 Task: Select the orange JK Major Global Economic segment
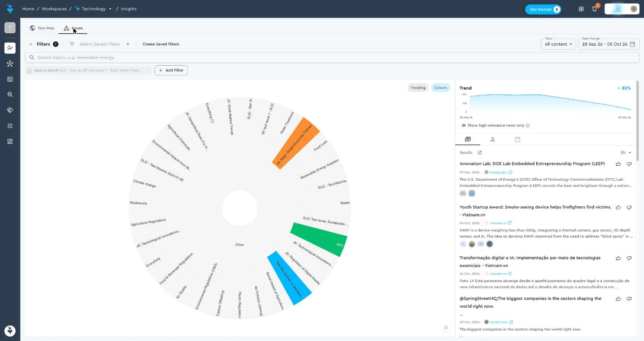pyautogui.click(x=296, y=144)
